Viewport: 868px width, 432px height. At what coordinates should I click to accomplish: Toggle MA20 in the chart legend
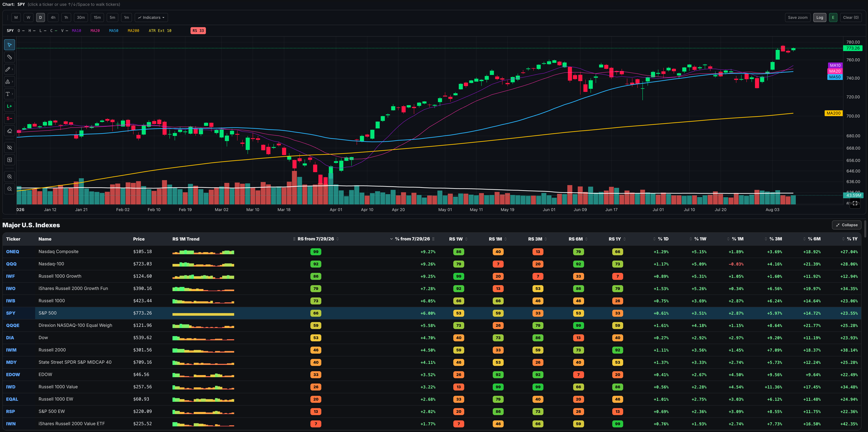(x=95, y=31)
